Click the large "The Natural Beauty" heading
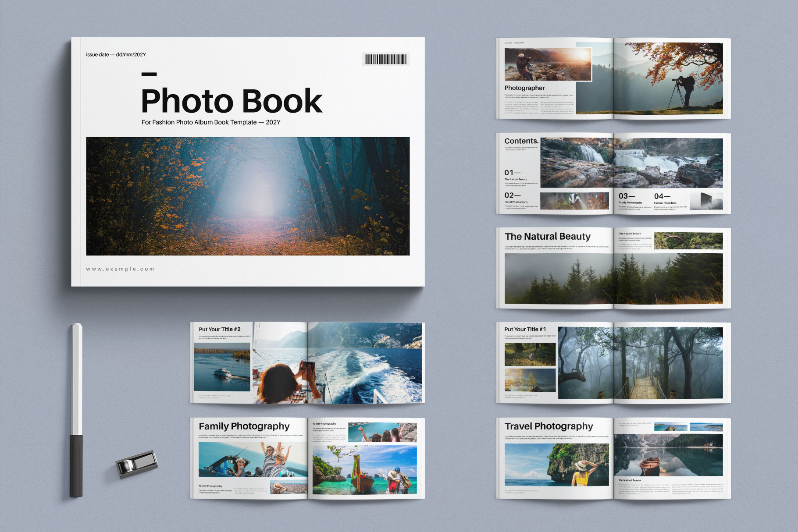The width and height of the screenshot is (798, 532). [x=547, y=237]
